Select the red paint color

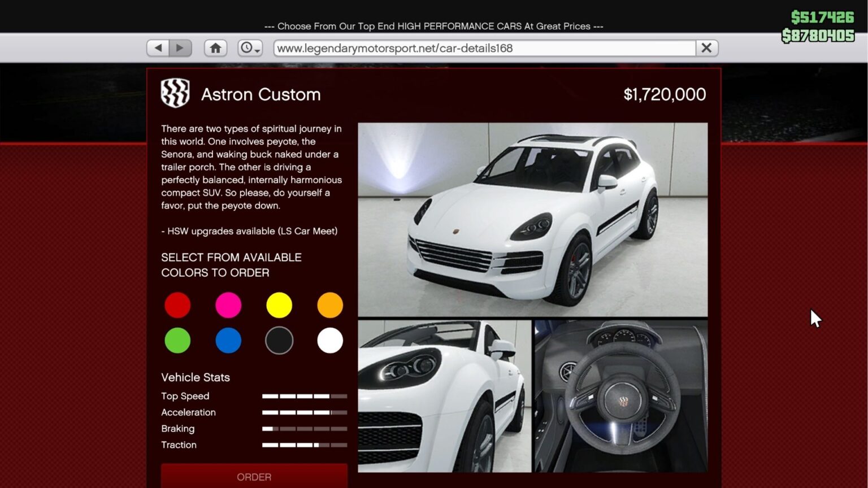177,305
